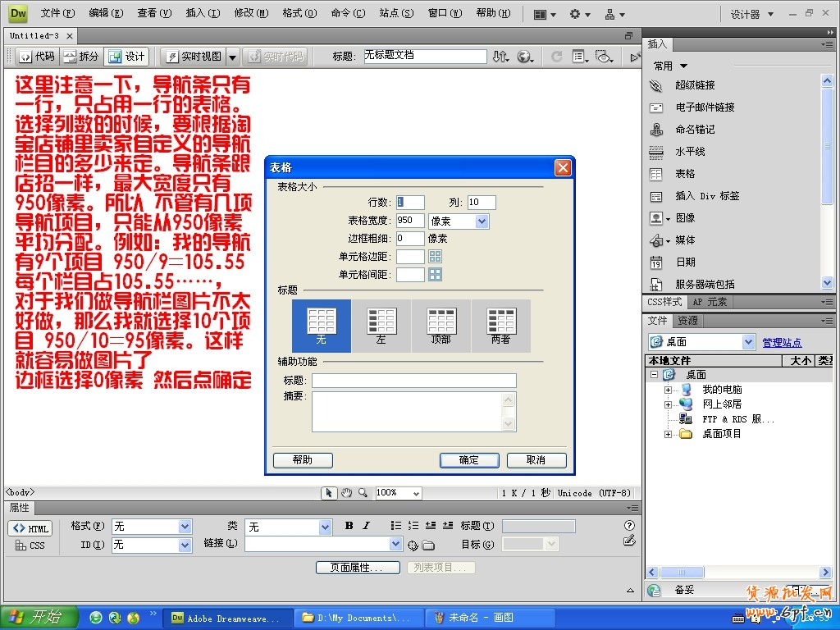Select the Email Link insert icon

pyautogui.click(x=656, y=107)
